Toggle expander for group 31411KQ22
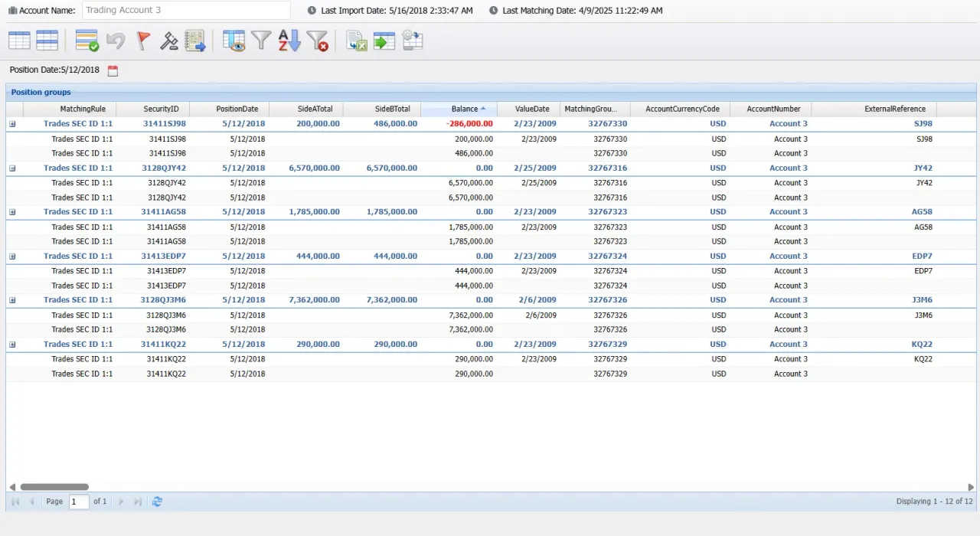The width and height of the screenshot is (980, 536). [x=12, y=345]
